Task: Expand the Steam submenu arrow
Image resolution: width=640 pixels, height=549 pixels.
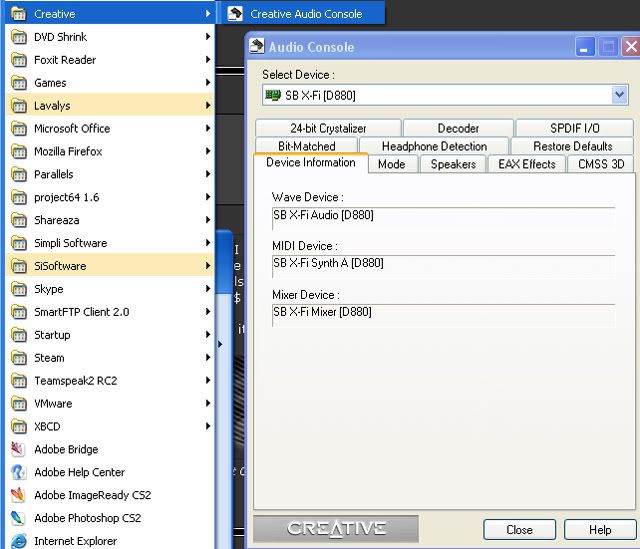Action: click(x=208, y=357)
